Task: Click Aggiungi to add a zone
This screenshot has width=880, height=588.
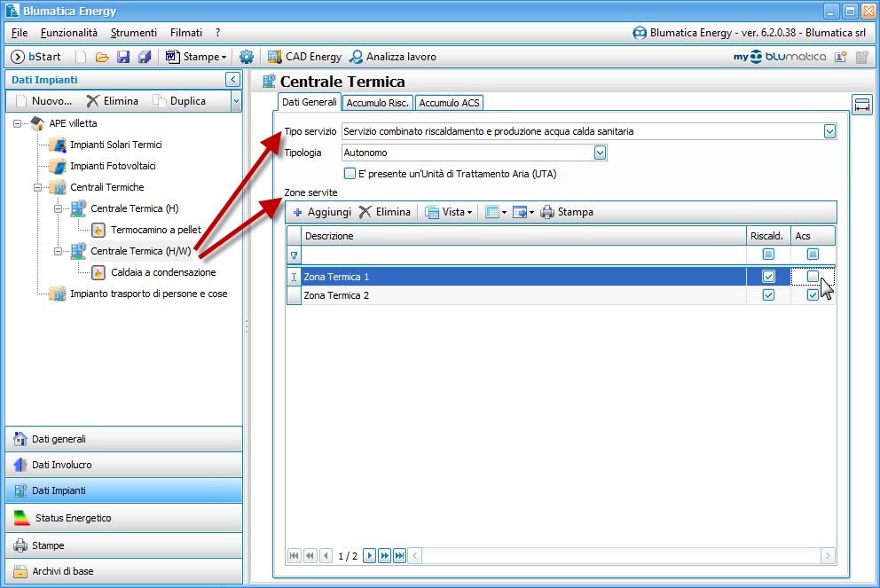Action: coord(322,212)
